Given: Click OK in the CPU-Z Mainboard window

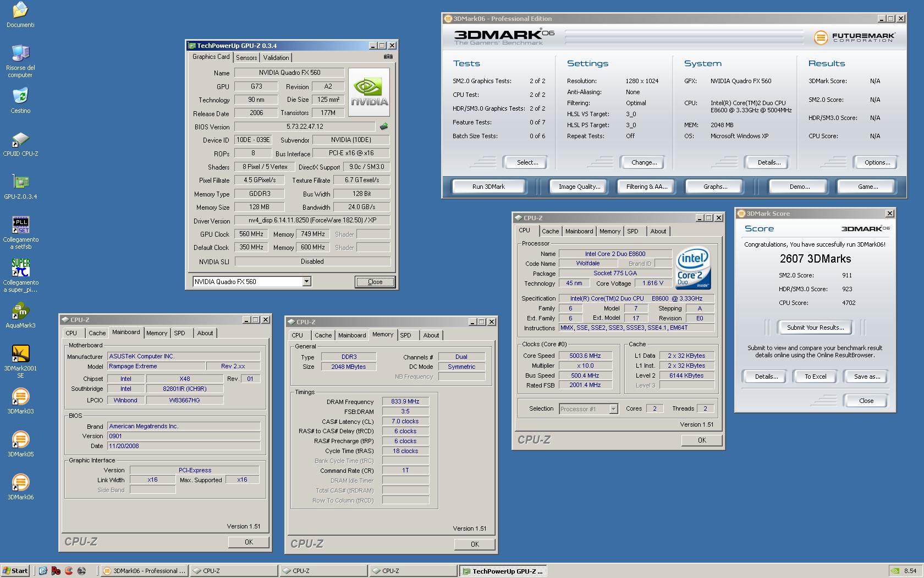Looking at the screenshot, I should pos(249,542).
